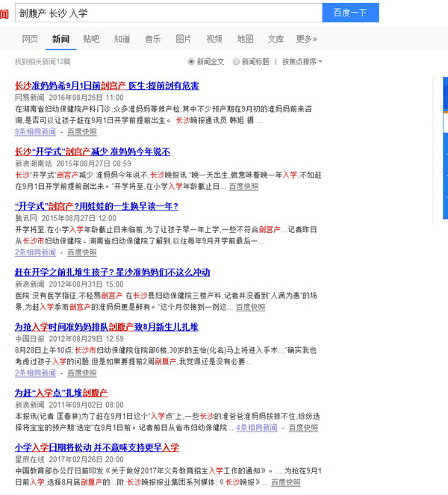Open 2条相同新闻 under the 腾讯网 result
Viewport: 448px width, 495px height.
[x=35, y=252]
